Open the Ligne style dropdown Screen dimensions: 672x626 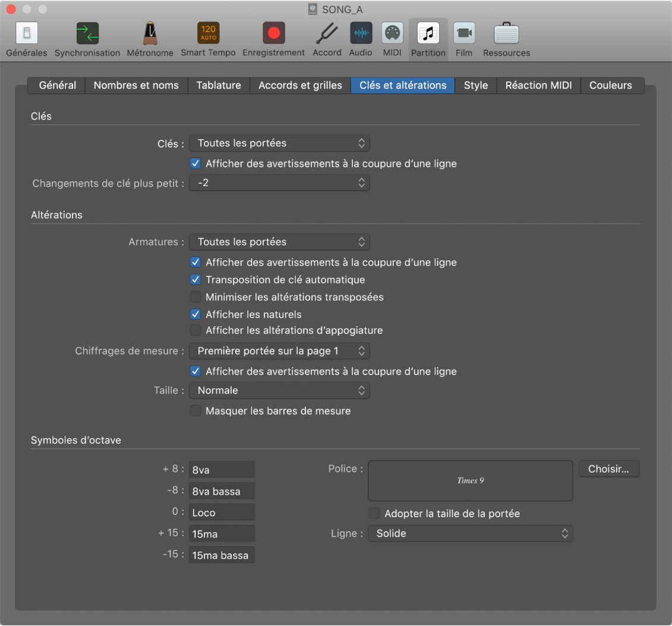pos(471,533)
